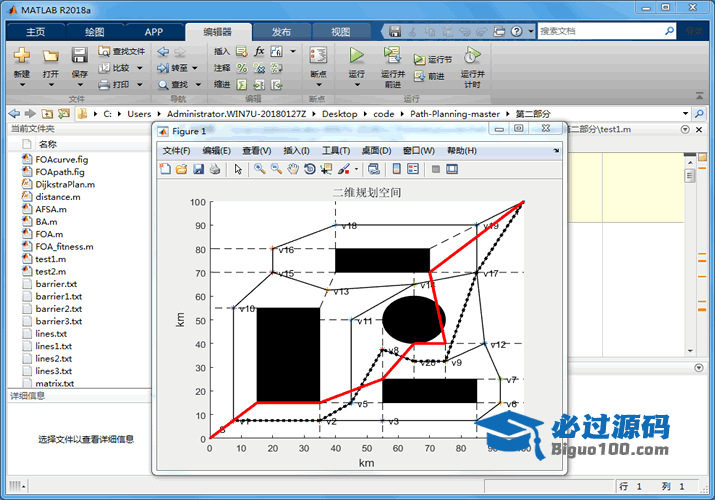
Task: Expand address bar path history dropdown
Action: (x=685, y=113)
